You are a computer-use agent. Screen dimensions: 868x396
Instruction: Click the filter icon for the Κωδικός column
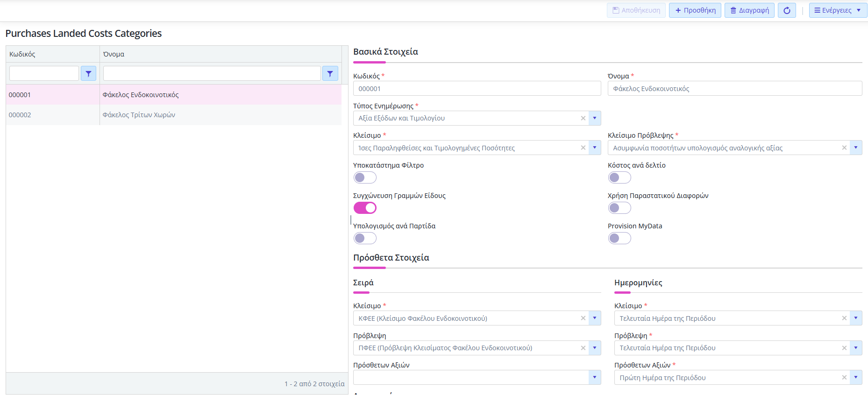coord(88,73)
